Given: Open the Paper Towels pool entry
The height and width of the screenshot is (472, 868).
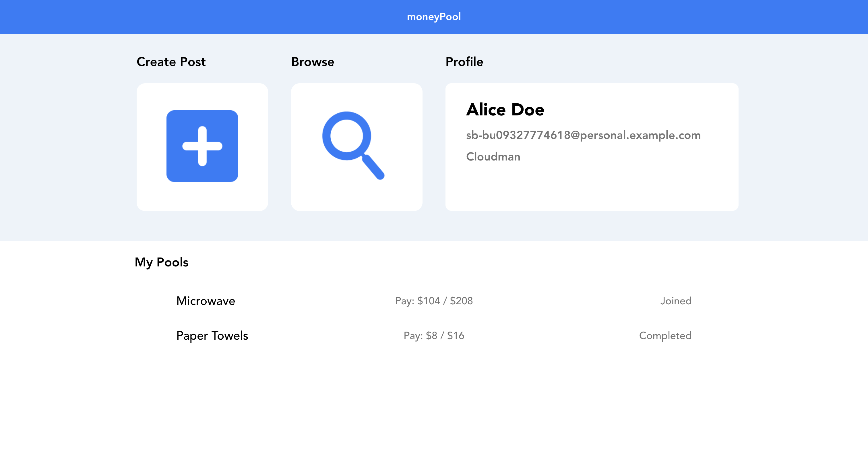Looking at the screenshot, I should (x=212, y=335).
